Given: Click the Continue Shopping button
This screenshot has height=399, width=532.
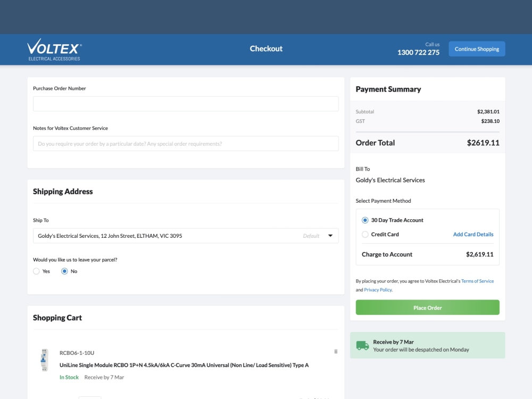Looking at the screenshot, I should 477,48.
